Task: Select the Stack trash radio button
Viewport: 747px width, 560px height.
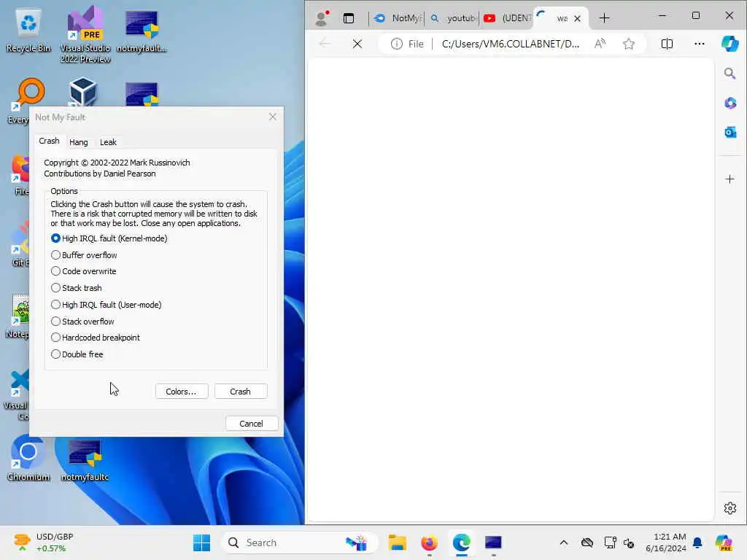Action: [x=55, y=287]
